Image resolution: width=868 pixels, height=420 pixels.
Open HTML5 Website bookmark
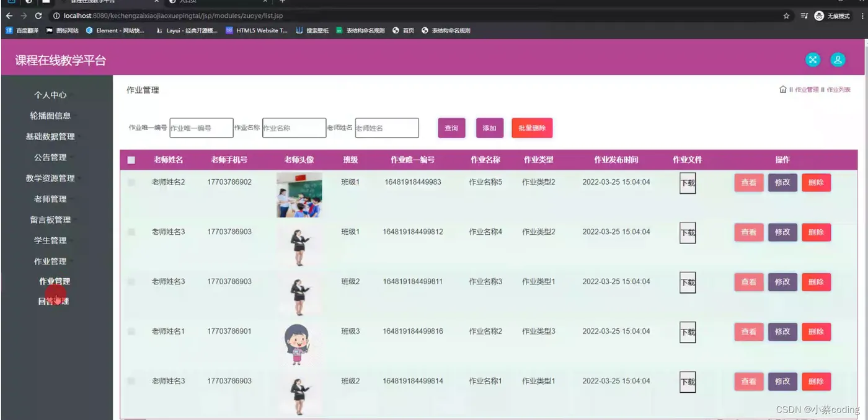click(257, 30)
